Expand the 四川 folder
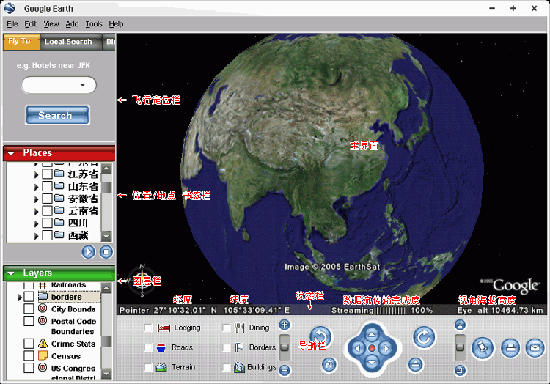 [x=36, y=223]
